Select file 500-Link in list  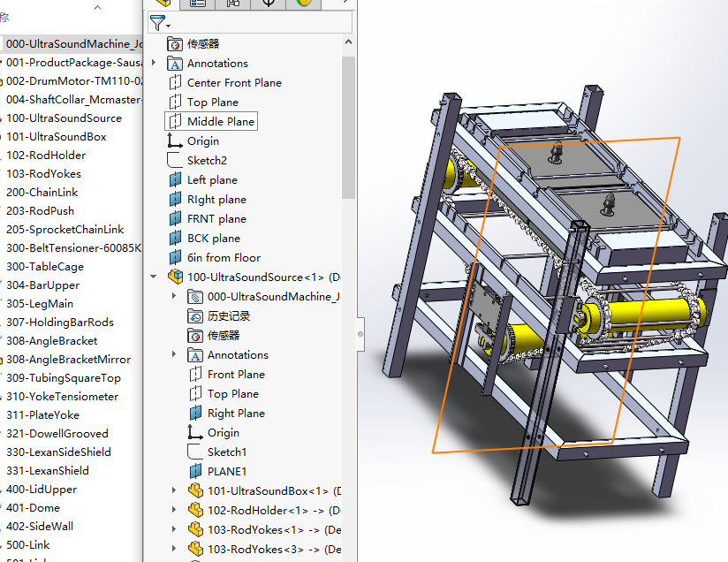coord(28,545)
